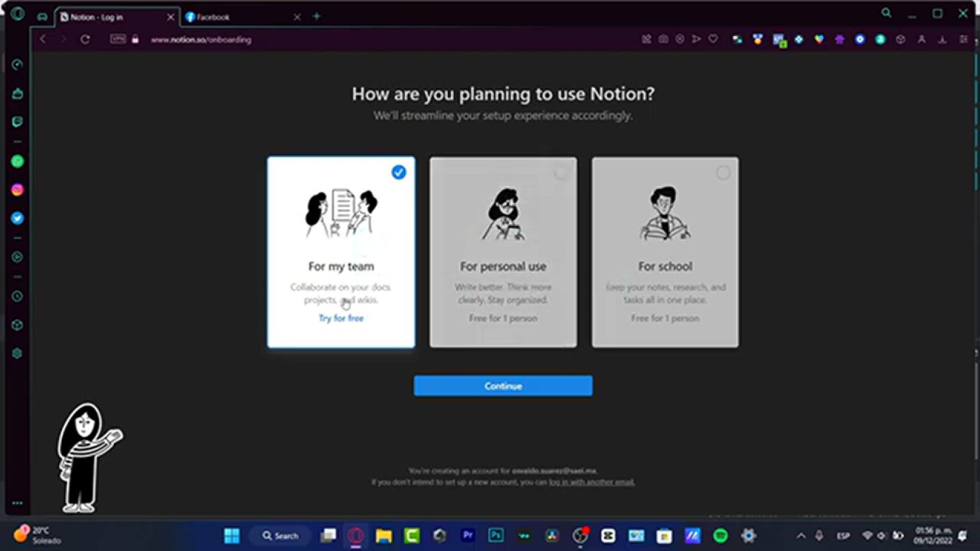980x551 pixels.
Task: Go back to the previous page
Action: 43,39
